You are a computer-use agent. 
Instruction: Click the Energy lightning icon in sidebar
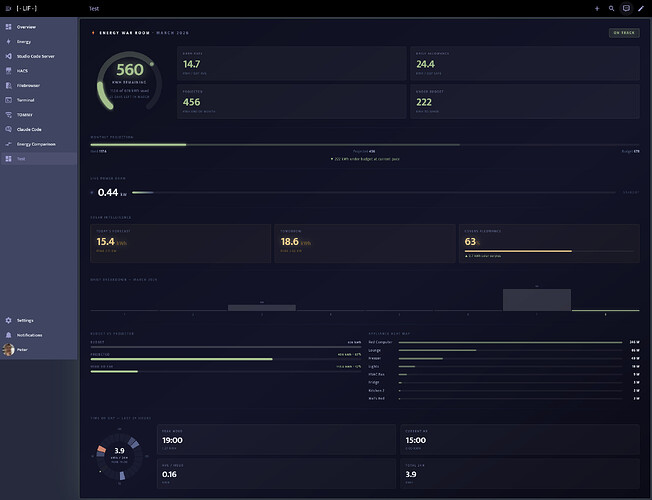[x=8, y=42]
